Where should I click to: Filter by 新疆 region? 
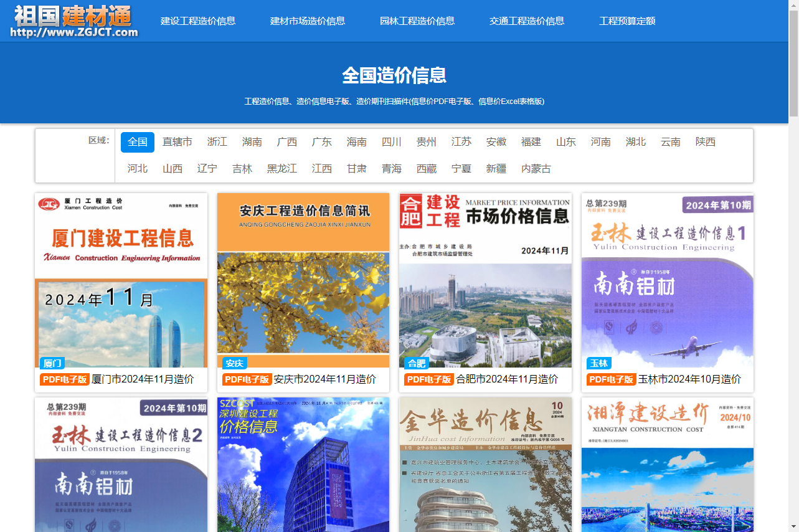496,169
